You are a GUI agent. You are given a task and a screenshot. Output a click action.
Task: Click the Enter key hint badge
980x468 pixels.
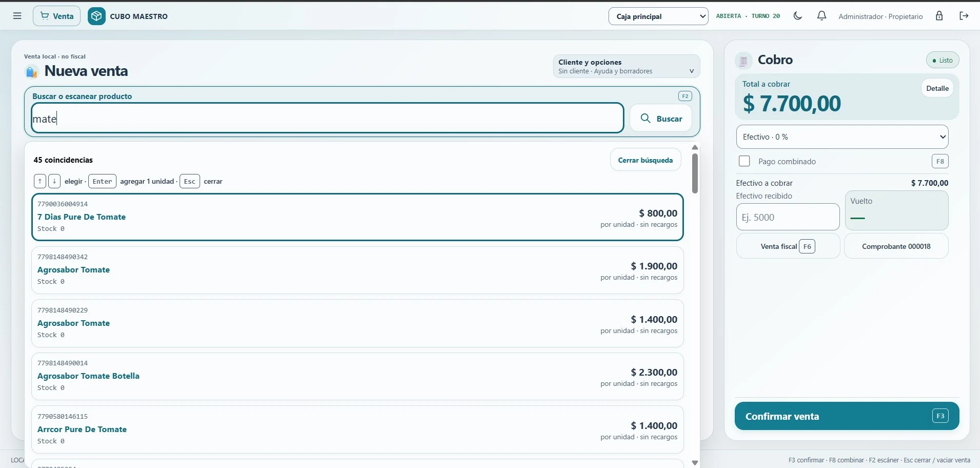tap(102, 181)
